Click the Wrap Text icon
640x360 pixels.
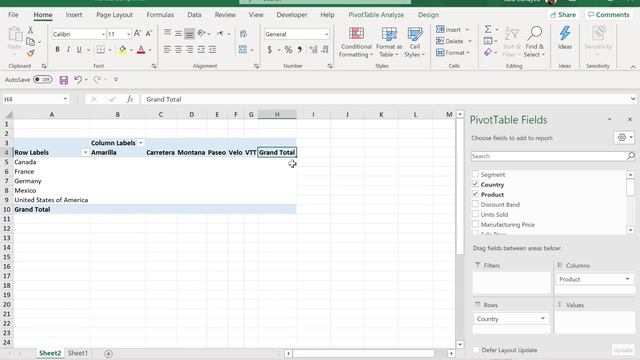(x=243, y=34)
